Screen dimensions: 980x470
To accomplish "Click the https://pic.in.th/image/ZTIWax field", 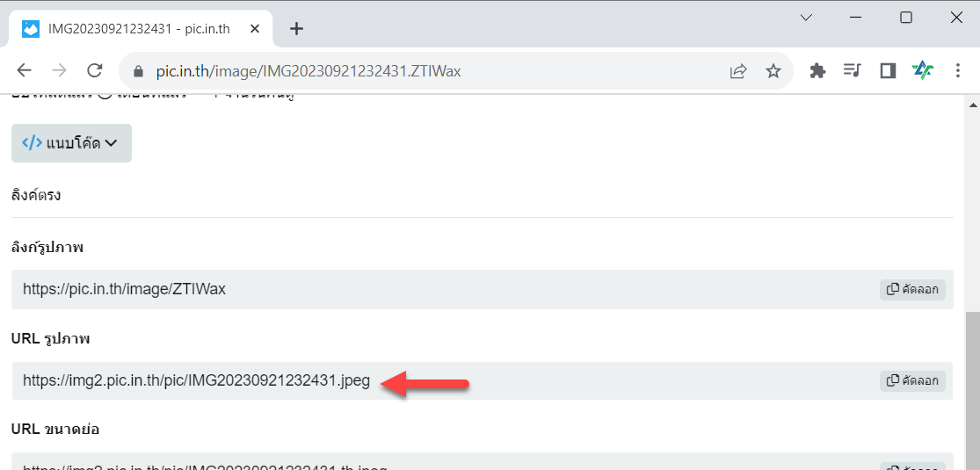I will [482, 289].
